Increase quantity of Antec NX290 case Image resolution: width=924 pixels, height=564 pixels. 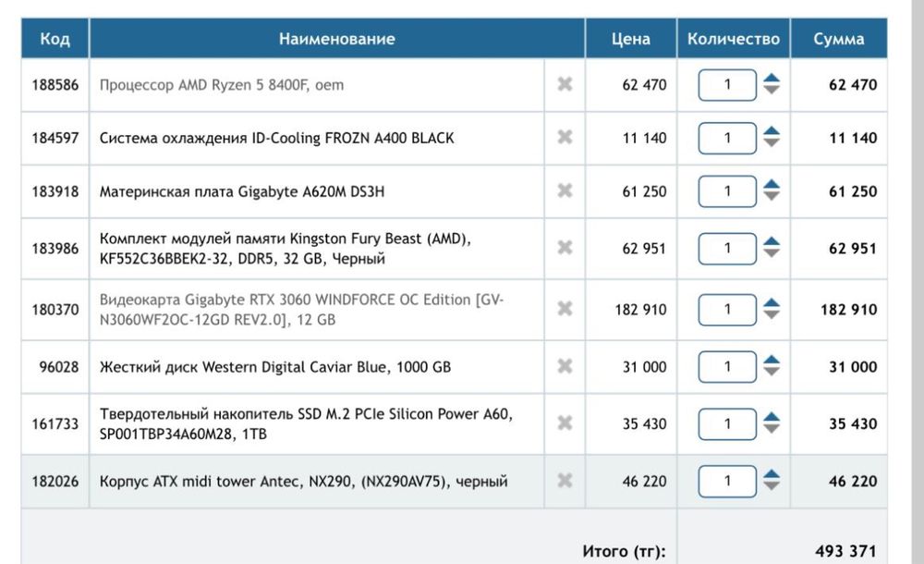pos(772,474)
